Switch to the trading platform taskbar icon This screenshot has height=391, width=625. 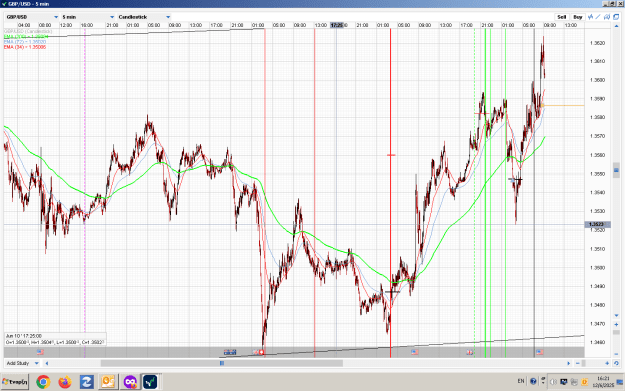(x=151, y=382)
